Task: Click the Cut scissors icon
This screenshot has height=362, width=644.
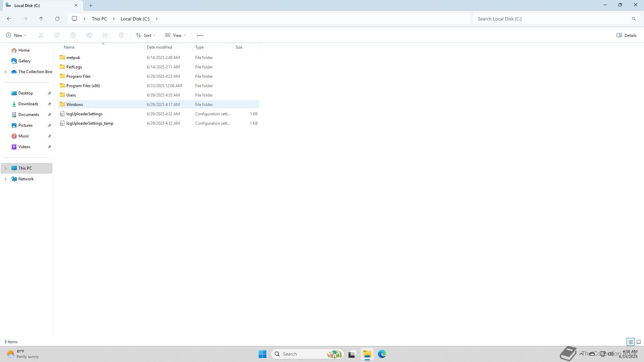Action: (x=41, y=35)
